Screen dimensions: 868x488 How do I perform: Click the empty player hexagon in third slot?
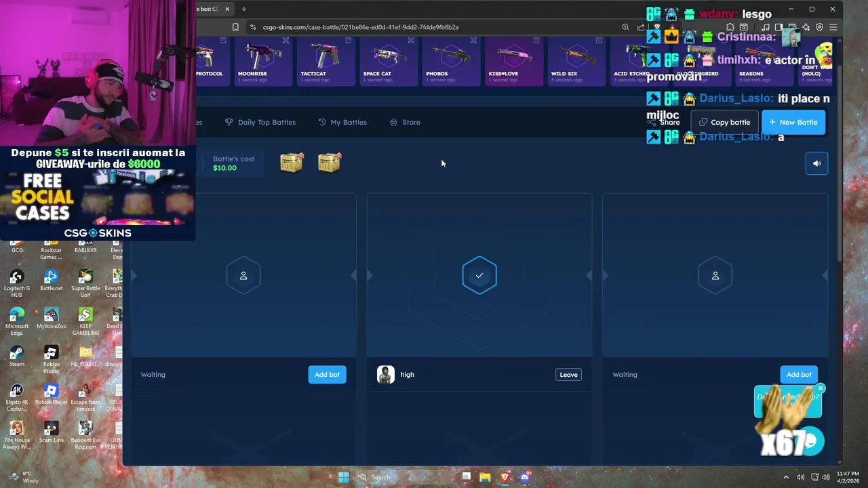[x=715, y=275]
